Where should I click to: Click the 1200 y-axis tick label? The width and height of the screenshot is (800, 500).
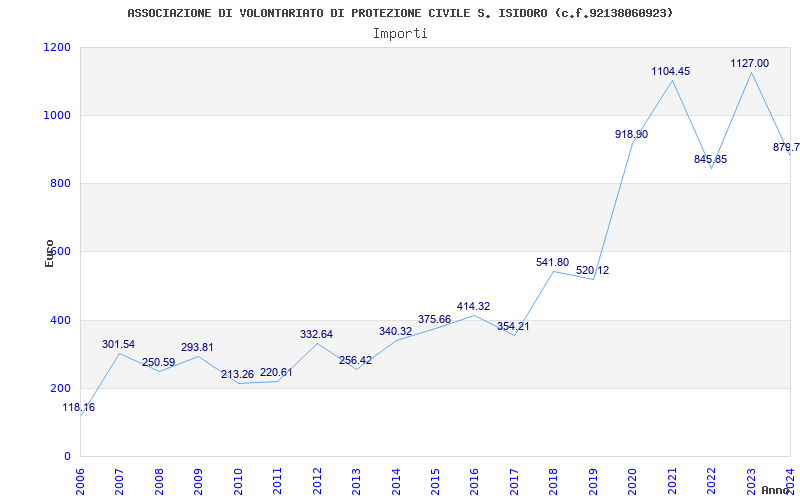click(58, 47)
